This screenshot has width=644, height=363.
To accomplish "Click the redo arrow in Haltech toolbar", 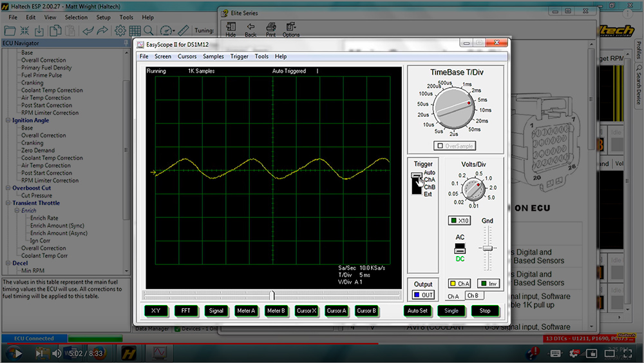I will point(102,30).
